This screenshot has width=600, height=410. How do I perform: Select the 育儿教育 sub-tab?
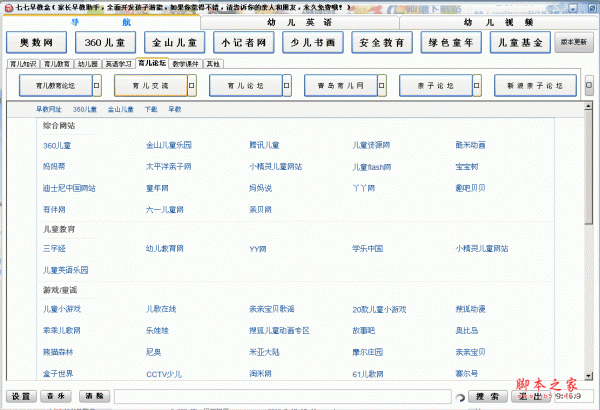coord(57,64)
